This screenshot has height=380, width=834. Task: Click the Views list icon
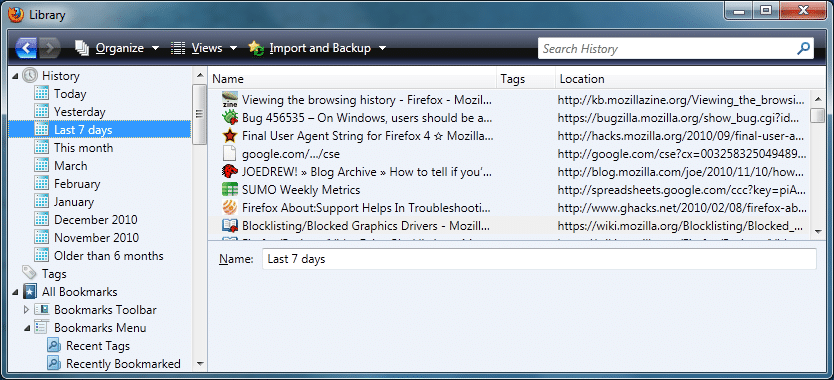pos(178,48)
